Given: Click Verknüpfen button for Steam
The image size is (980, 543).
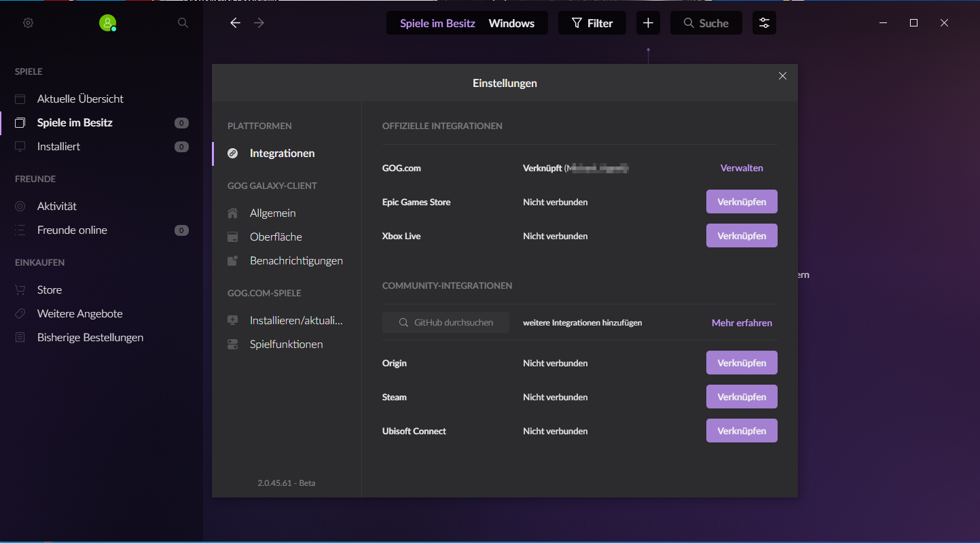Looking at the screenshot, I should point(742,397).
